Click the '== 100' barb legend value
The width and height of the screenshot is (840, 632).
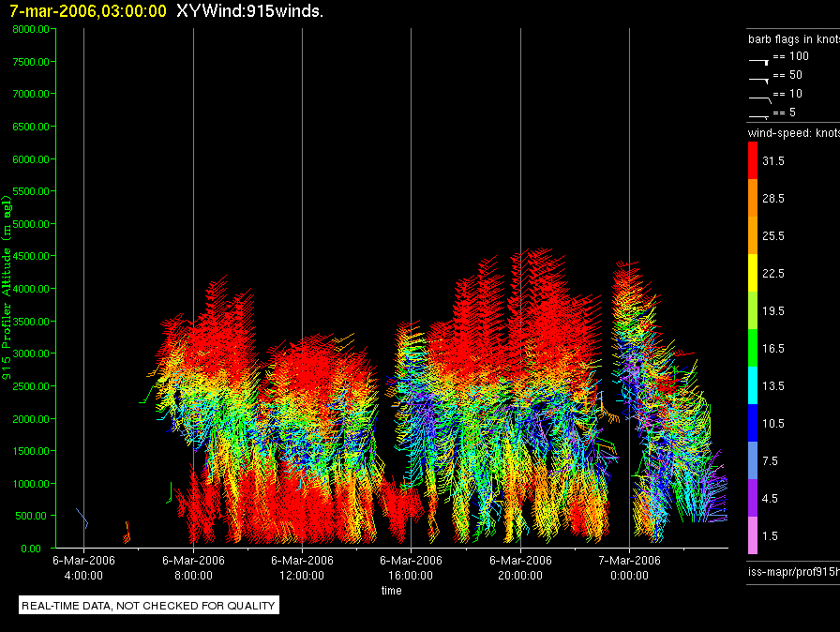click(x=790, y=55)
